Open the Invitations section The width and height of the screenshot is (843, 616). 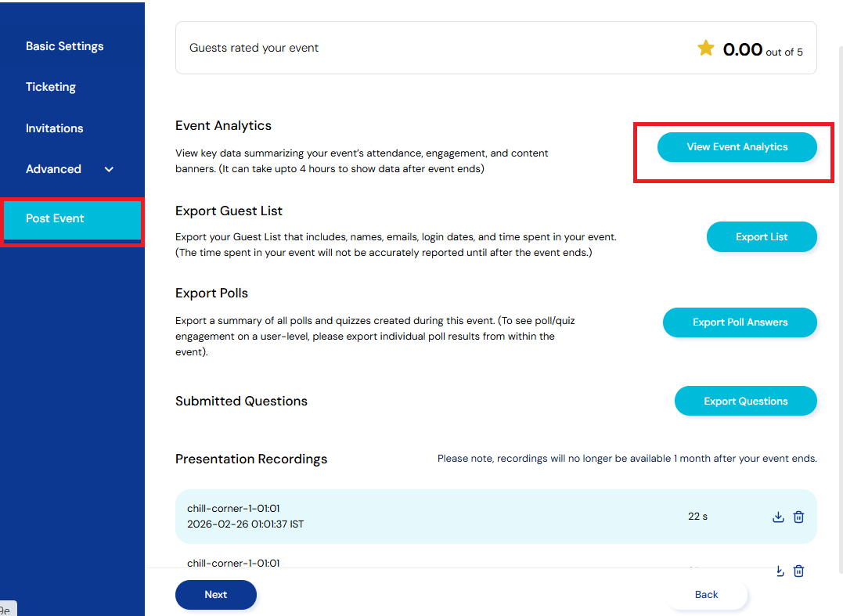pos(54,128)
